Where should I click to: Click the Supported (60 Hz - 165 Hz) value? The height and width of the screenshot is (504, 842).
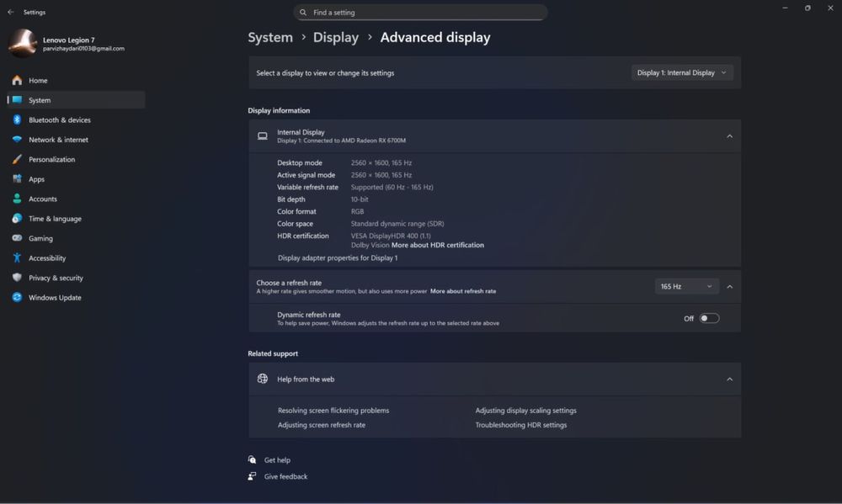pos(392,187)
